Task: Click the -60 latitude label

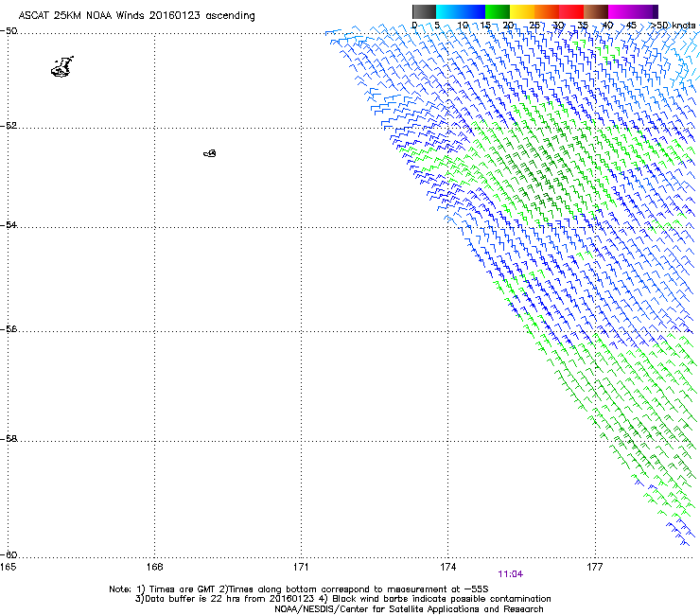Action: [9, 554]
